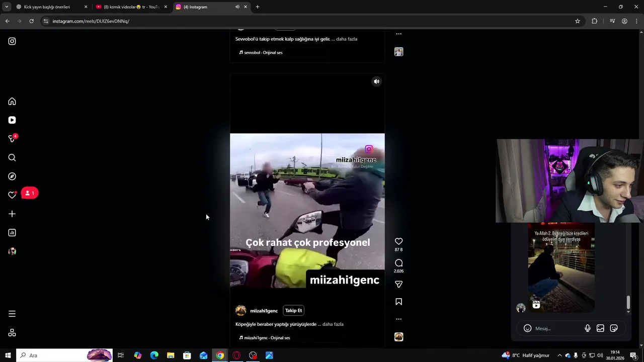Viewport: 644px width, 362px height.
Task: Open 'sevvobol · Orijinal ses' audio link
Action: point(261,53)
